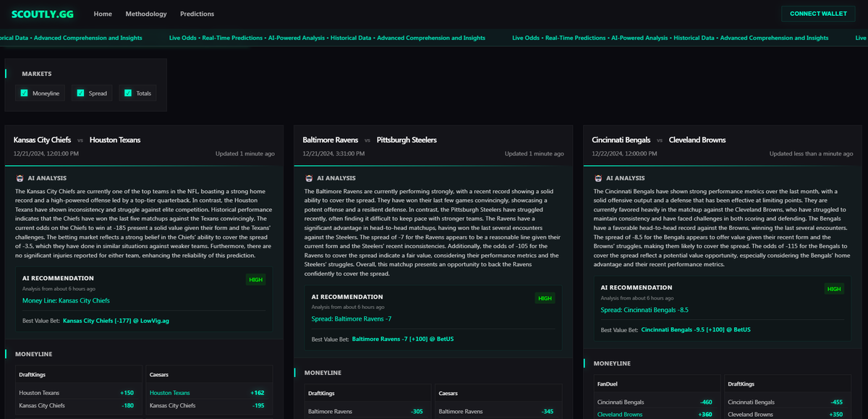Click the HIGH badge on Chiefs recommendation
This screenshot has height=419, width=868.
[256, 279]
